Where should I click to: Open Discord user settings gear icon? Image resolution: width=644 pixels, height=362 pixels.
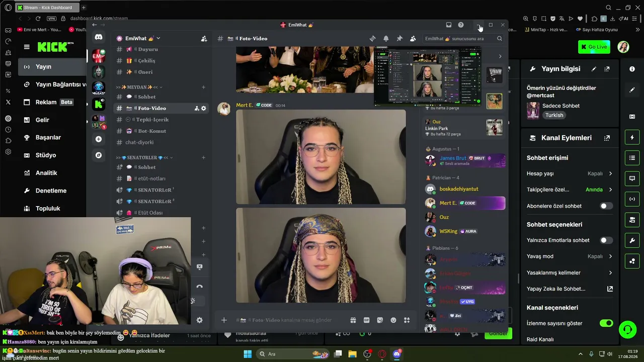coord(200,320)
